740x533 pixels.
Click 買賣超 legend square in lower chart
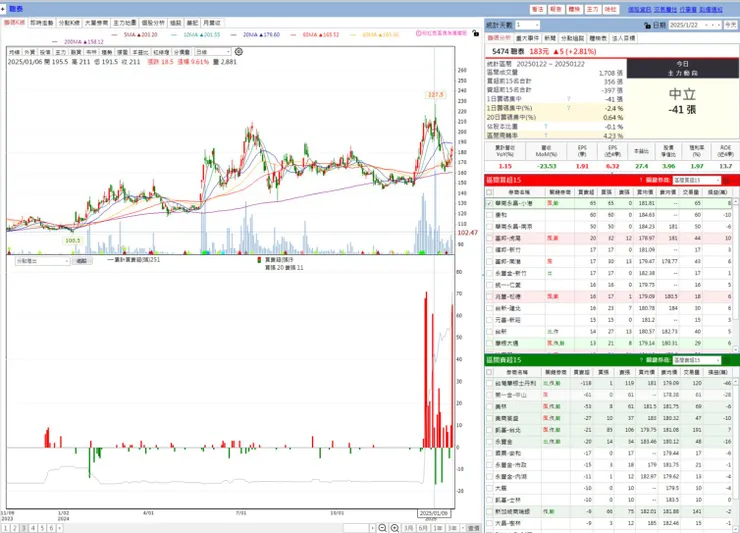pos(259,260)
